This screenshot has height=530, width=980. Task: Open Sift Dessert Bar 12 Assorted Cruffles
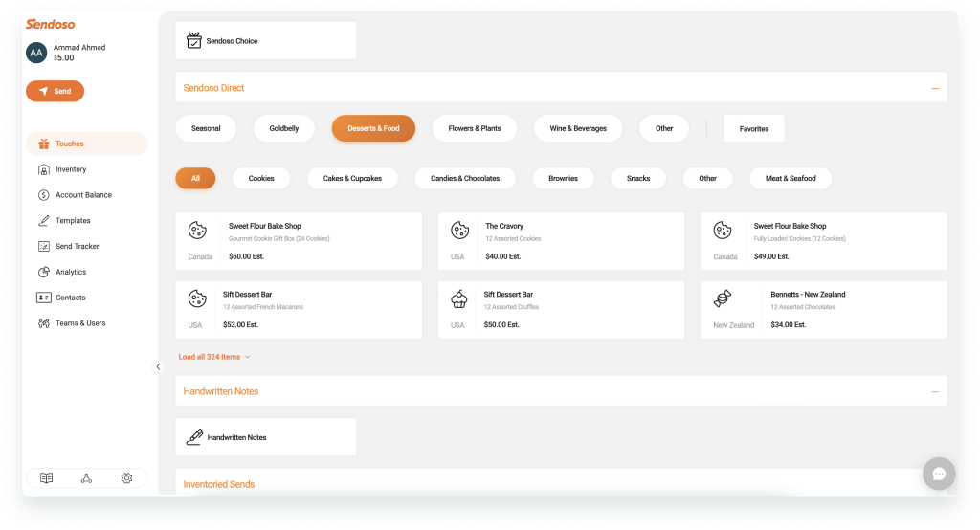point(561,310)
